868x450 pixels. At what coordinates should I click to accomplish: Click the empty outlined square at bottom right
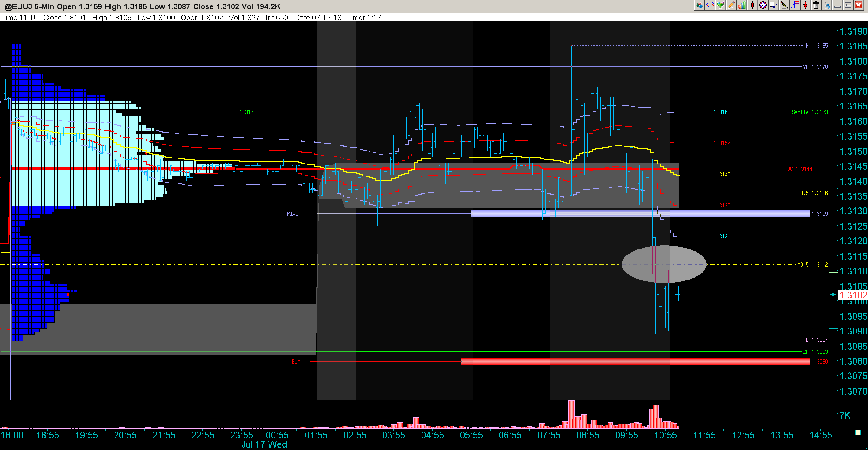(864, 432)
